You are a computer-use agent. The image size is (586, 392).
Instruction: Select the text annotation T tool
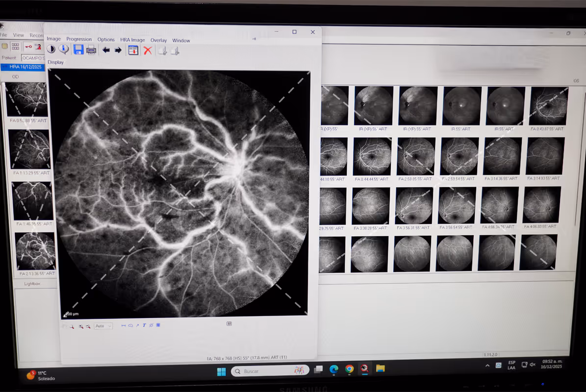[x=144, y=325]
